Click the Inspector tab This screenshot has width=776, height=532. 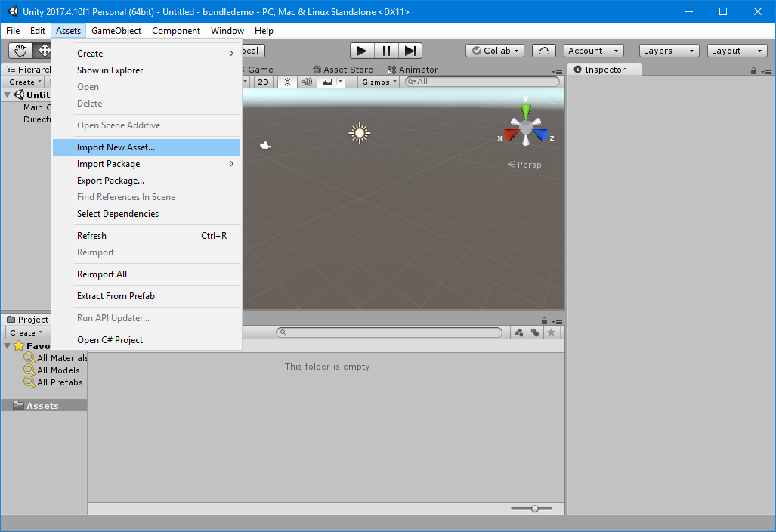[x=604, y=70]
